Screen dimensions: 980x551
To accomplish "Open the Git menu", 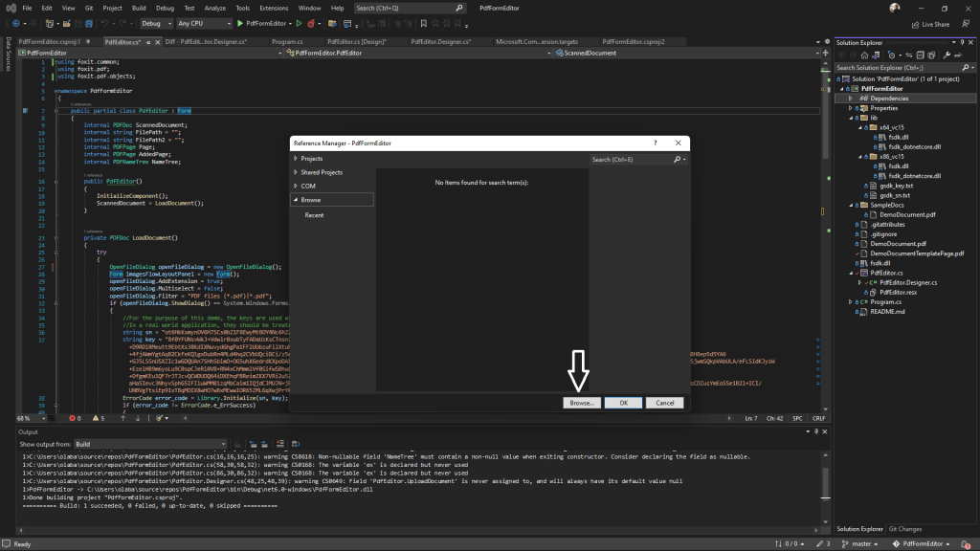I will (89, 8).
